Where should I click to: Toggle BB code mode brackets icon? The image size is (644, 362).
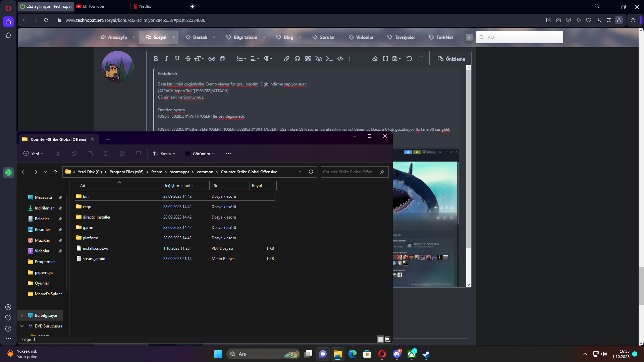tap(385, 59)
